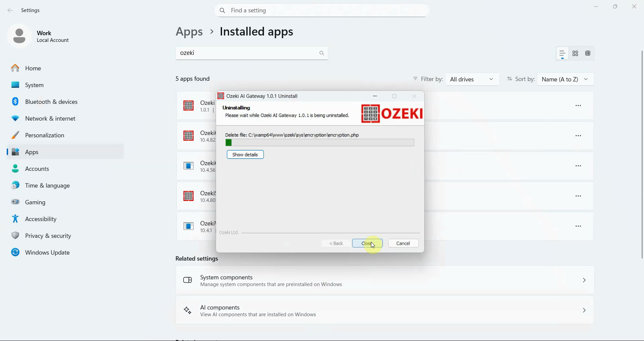Expand the System components related setting

coord(584,280)
